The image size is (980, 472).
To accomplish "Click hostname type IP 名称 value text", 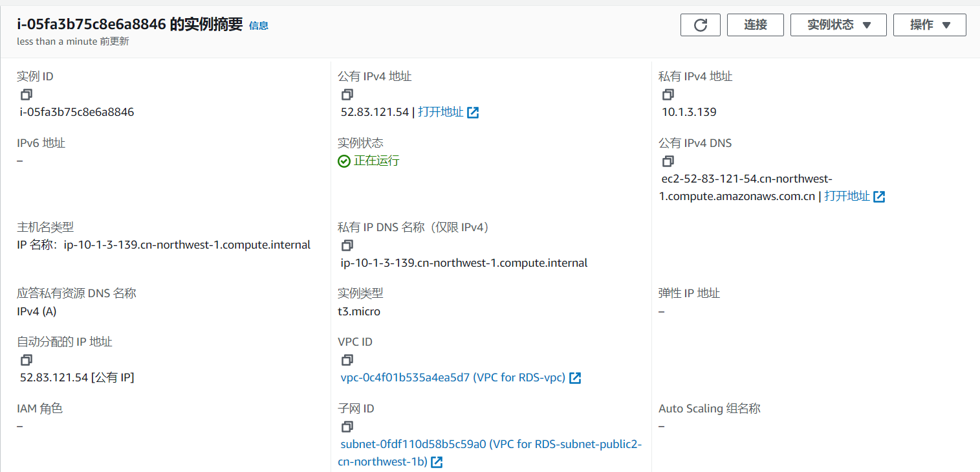I will click(x=164, y=245).
